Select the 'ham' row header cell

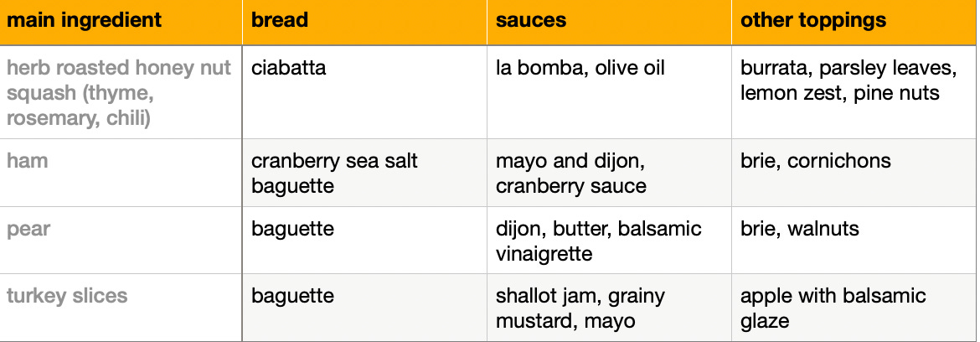121,173
